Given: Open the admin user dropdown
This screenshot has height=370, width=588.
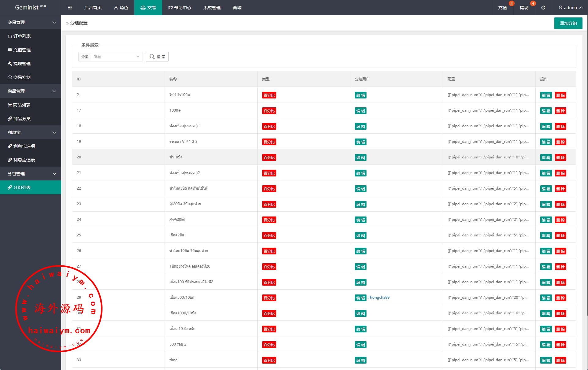Looking at the screenshot, I should pyautogui.click(x=570, y=8).
